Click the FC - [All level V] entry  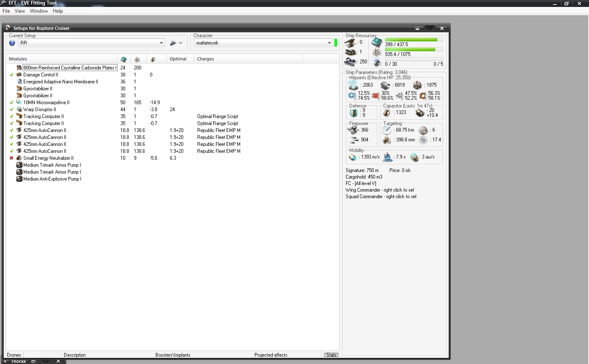tap(361, 183)
